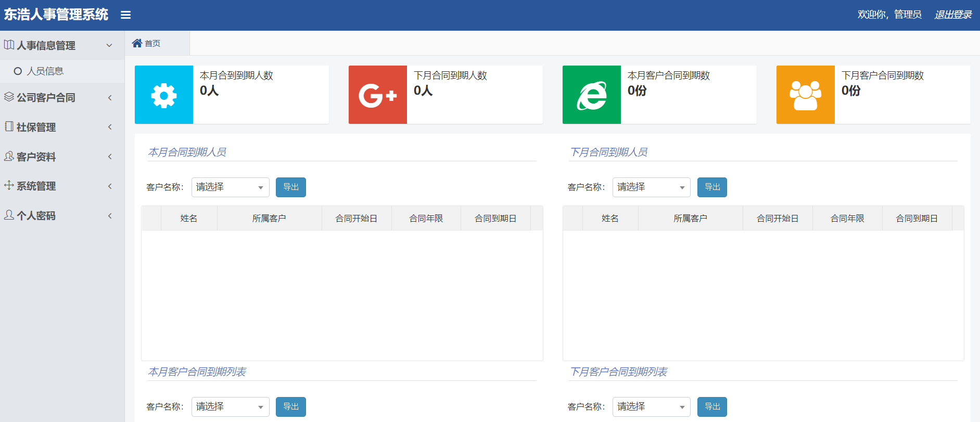Click the orange users group icon tile
Screen dimensions: 980x422
(806, 95)
